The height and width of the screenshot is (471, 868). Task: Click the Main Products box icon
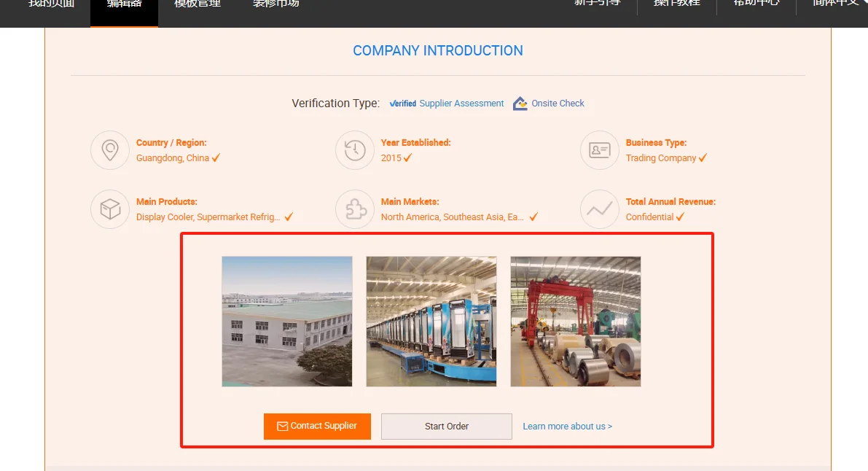pyautogui.click(x=110, y=209)
